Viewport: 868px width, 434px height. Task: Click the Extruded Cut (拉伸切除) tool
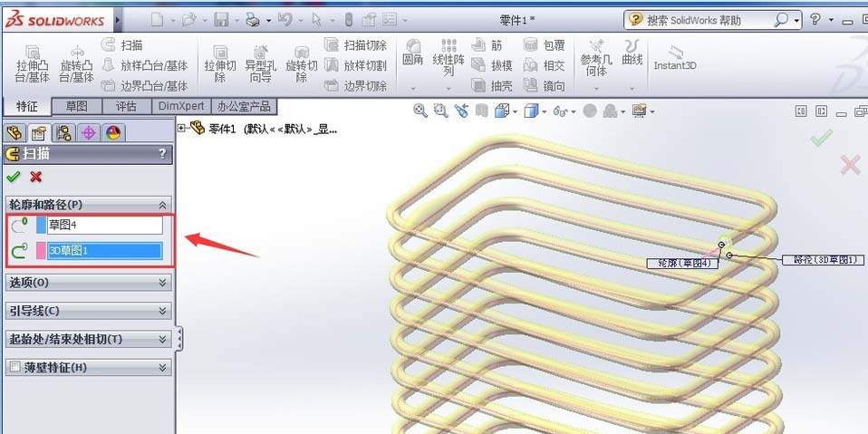tap(220, 64)
